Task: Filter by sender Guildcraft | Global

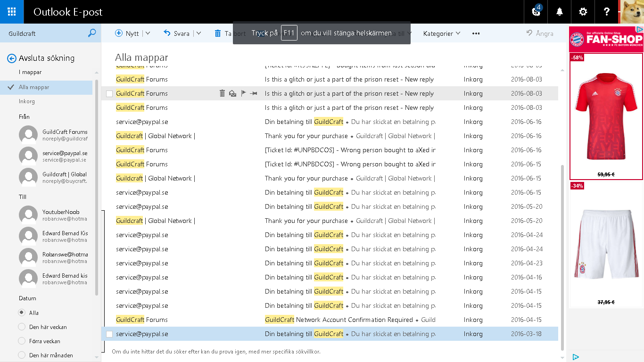Action: coord(53,177)
